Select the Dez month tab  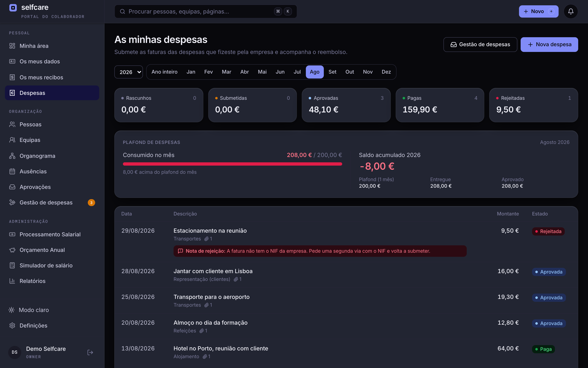tap(386, 72)
